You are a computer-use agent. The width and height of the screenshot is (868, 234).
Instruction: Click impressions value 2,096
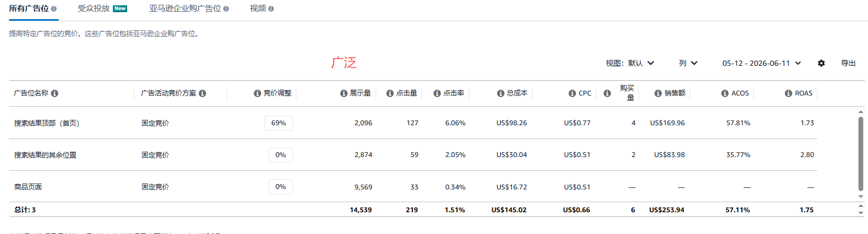coord(364,123)
